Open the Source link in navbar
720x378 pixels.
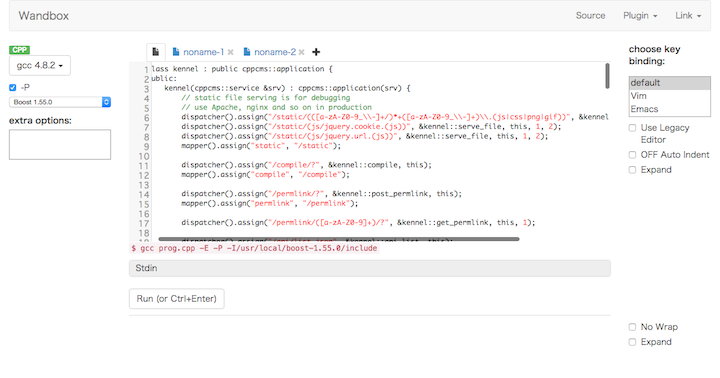591,16
